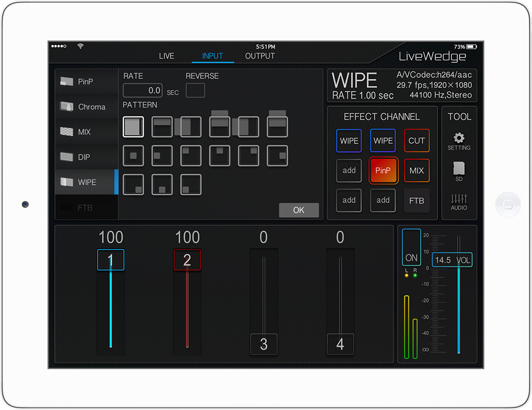This screenshot has width=532, height=410.
Task: Click the top-left add effect slot
Action: point(349,171)
